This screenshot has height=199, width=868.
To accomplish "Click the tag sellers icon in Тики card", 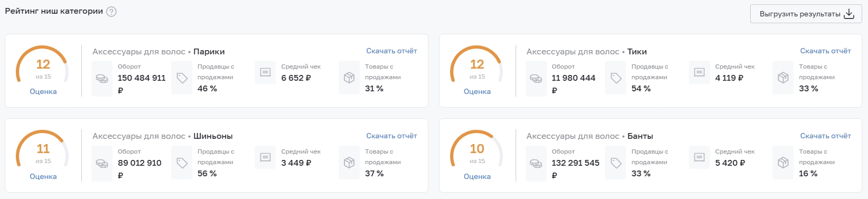I will pos(616,78).
